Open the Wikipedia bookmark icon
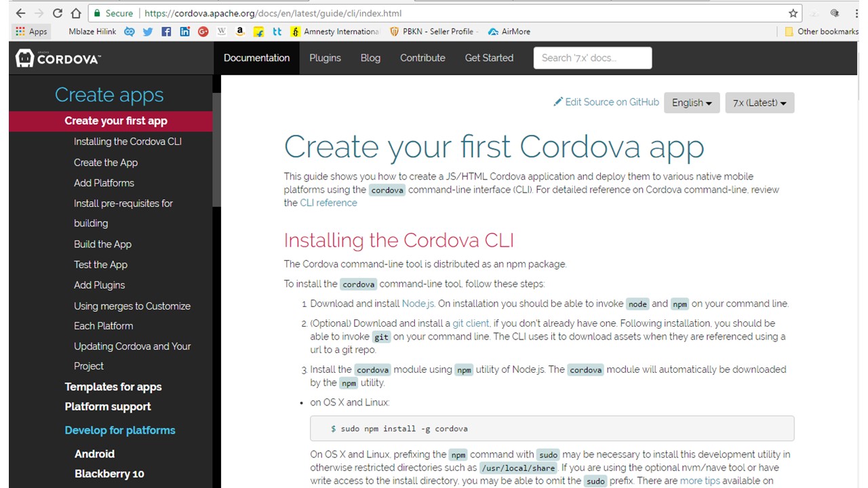 (x=222, y=31)
